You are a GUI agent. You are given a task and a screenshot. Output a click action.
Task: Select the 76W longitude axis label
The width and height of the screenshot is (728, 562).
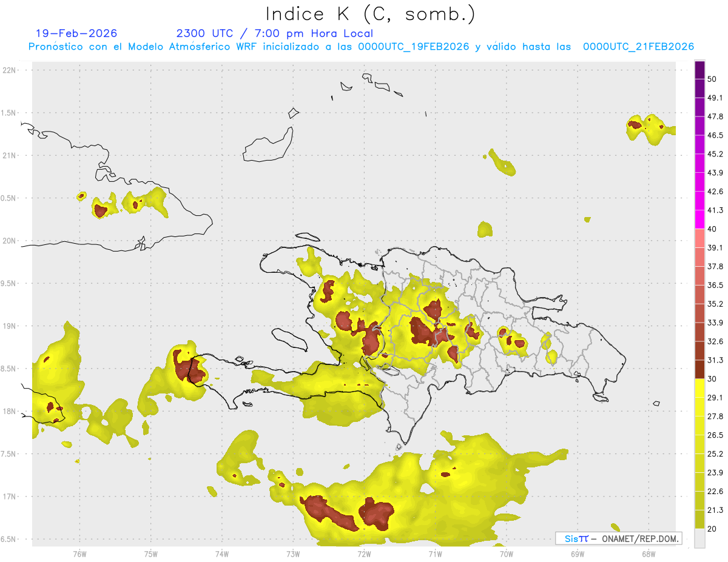(79, 554)
